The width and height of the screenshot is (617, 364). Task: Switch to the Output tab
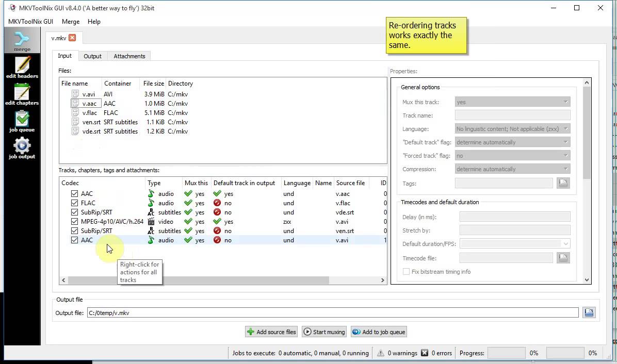point(92,56)
